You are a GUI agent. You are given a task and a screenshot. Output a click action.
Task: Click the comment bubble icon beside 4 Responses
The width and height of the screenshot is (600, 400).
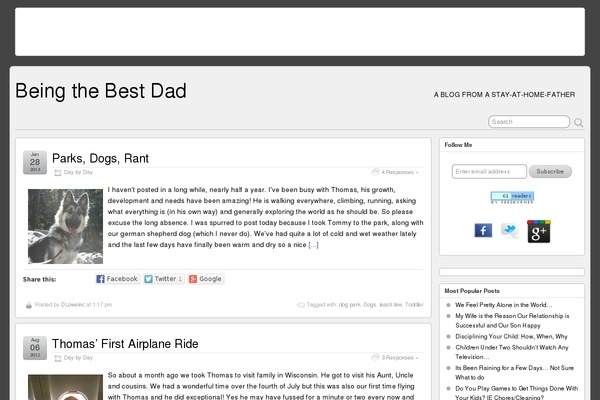pos(375,172)
